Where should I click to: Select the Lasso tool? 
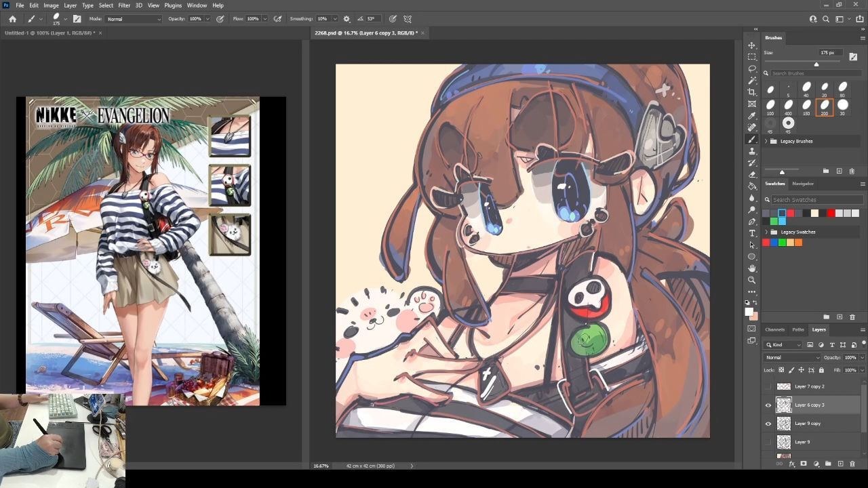[x=751, y=68]
